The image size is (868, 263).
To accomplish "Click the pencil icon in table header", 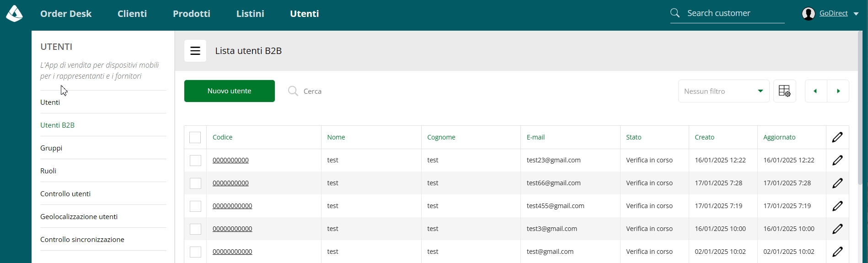I will click(x=837, y=137).
